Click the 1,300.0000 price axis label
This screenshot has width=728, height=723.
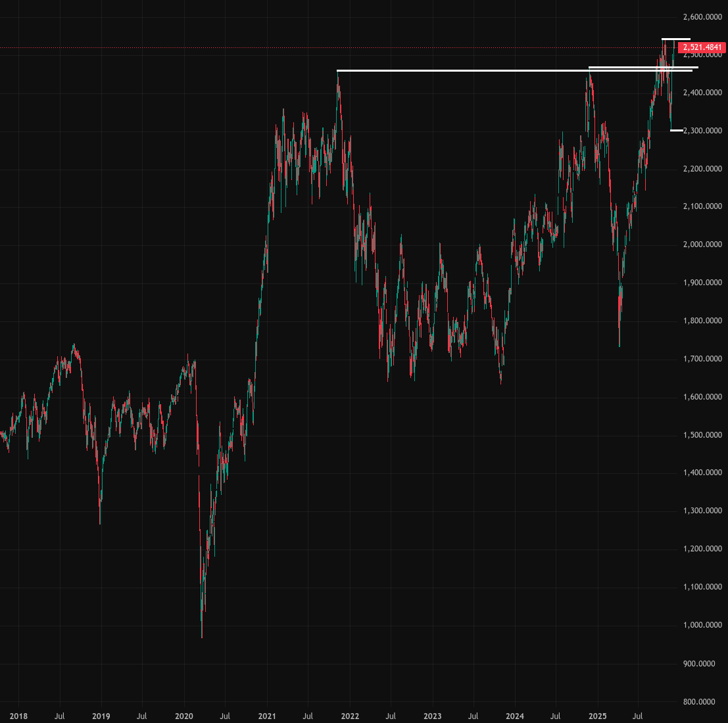click(702, 511)
